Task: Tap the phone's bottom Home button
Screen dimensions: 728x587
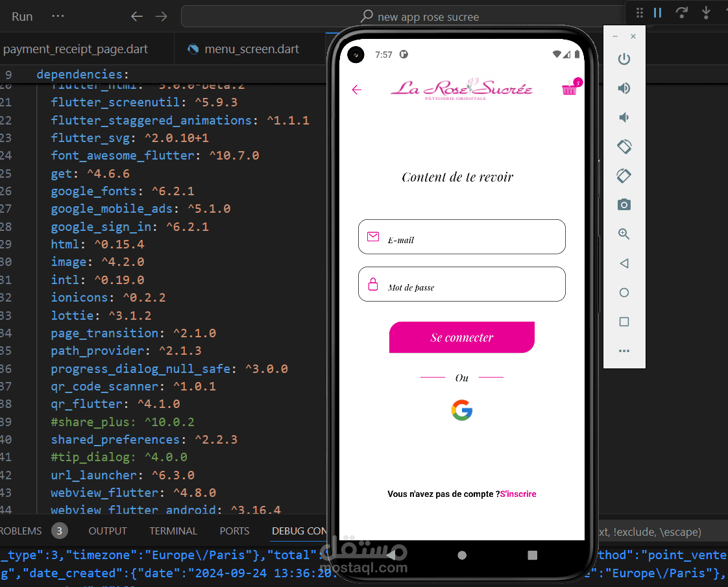Action: click(x=462, y=555)
